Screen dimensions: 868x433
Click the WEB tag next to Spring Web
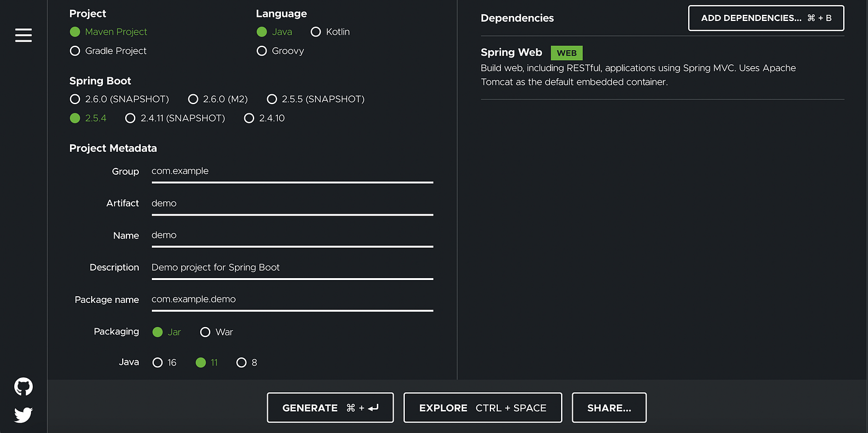[x=566, y=53]
